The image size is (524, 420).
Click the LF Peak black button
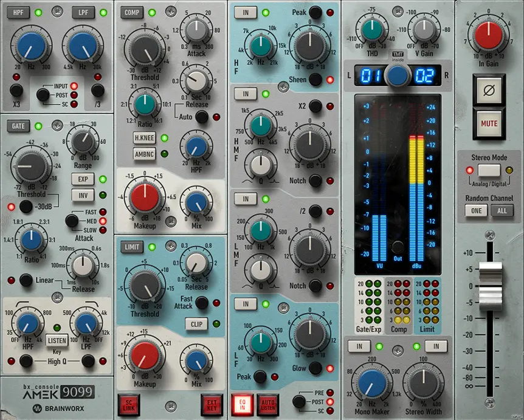(260, 377)
